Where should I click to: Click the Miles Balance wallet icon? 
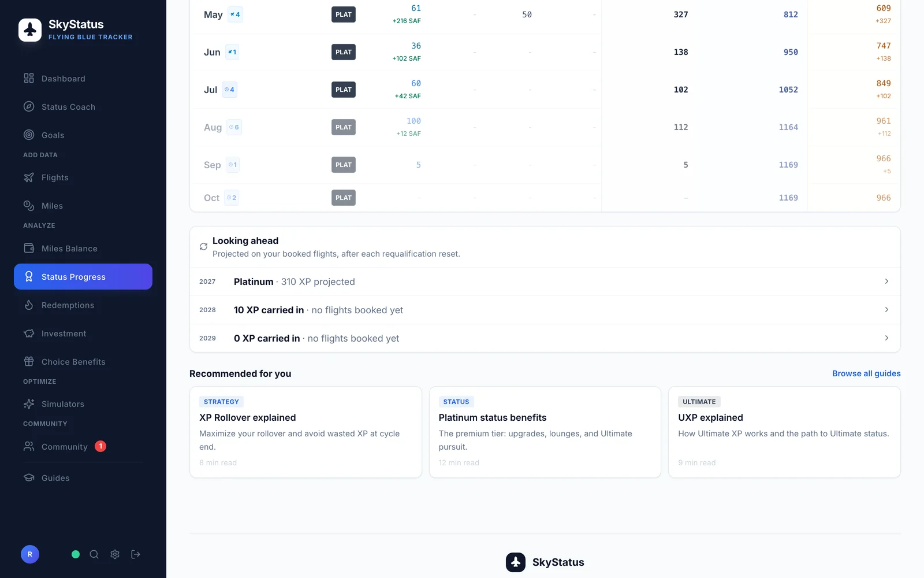29,248
